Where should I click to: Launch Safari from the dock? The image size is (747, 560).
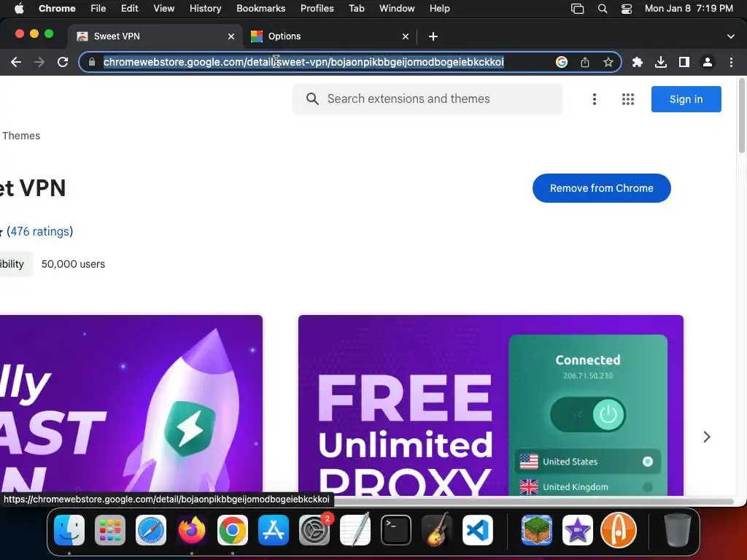click(x=151, y=530)
